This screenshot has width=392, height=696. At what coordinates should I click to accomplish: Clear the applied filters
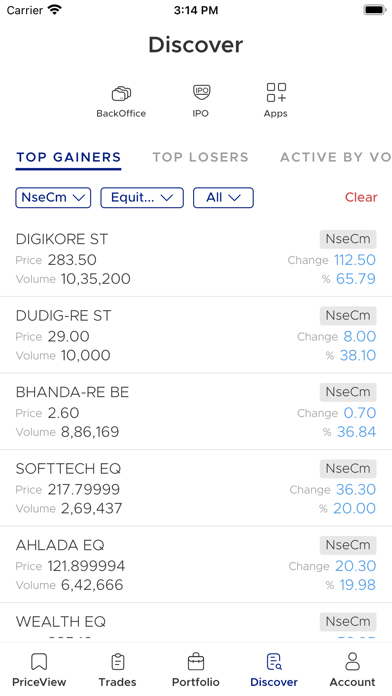click(x=361, y=197)
